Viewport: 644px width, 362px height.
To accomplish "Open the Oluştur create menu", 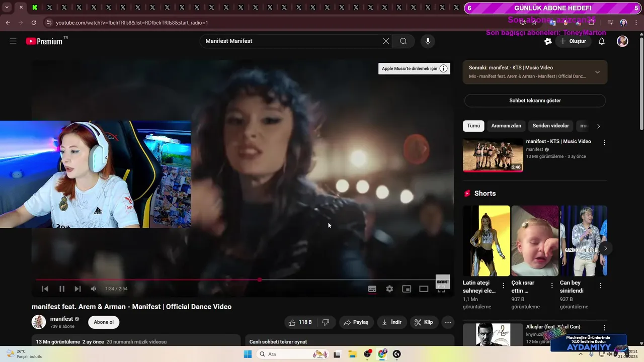I will [x=573, y=41].
